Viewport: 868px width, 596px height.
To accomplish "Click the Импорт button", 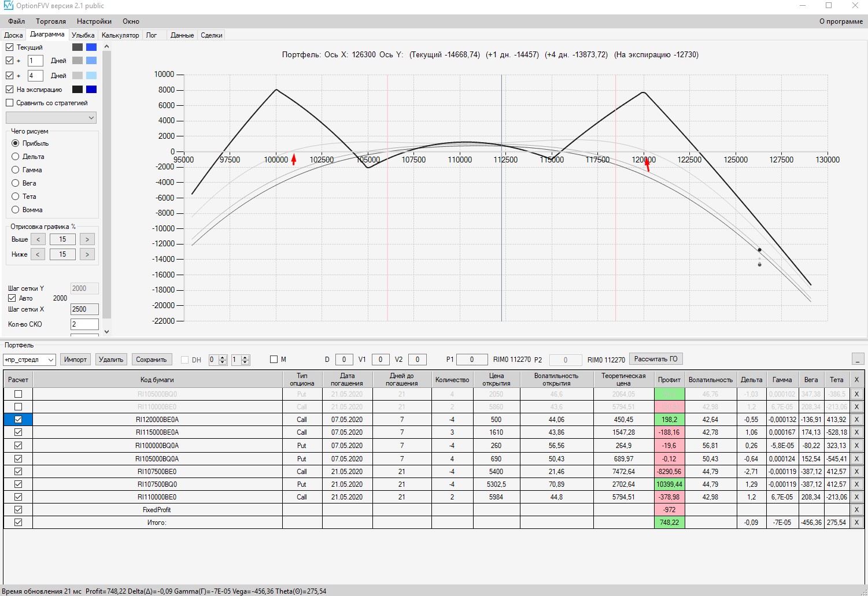I will click(x=75, y=360).
